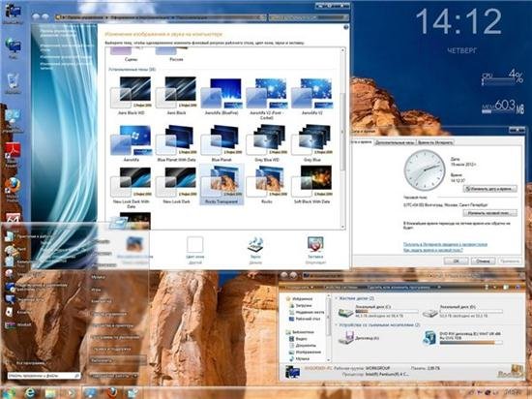Screen dimensions: 532x399
Task: Switch to the Internet Time tab
Action: 435,142
